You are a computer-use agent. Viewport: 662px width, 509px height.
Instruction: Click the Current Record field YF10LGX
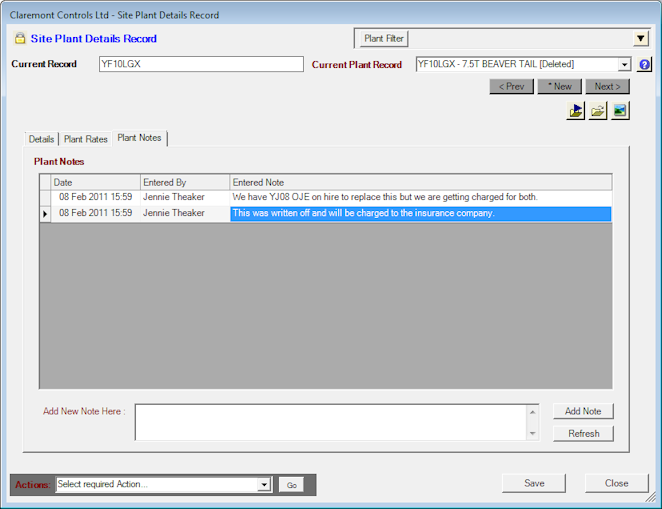(x=200, y=64)
